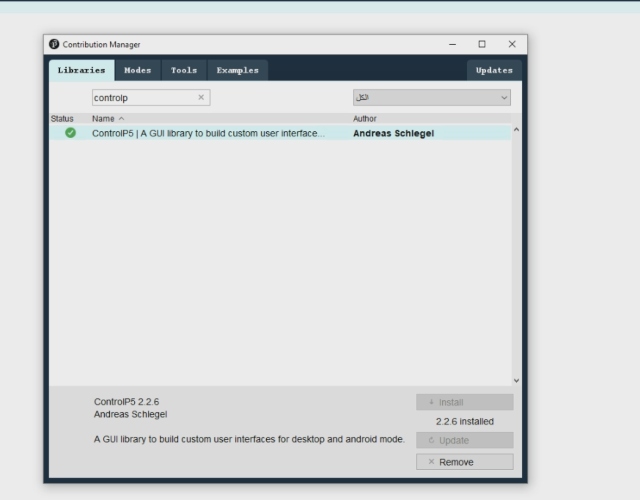Click author Andreas Schlegel in the list row

[x=393, y=133]
